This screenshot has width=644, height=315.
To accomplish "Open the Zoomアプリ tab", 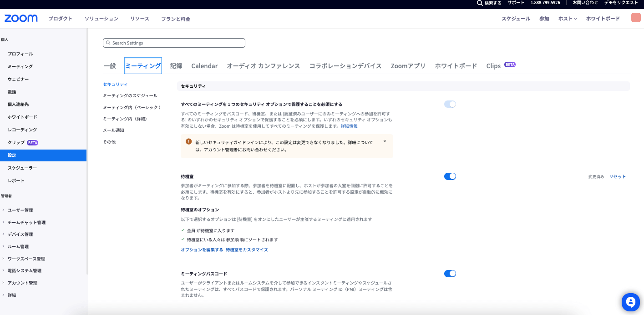I will pos(408,66).
